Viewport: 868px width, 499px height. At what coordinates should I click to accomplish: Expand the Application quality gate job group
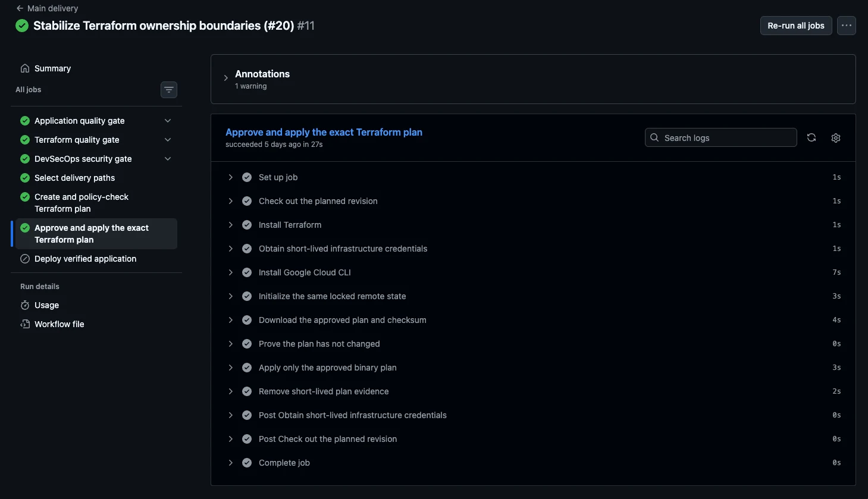pos(168,121)
